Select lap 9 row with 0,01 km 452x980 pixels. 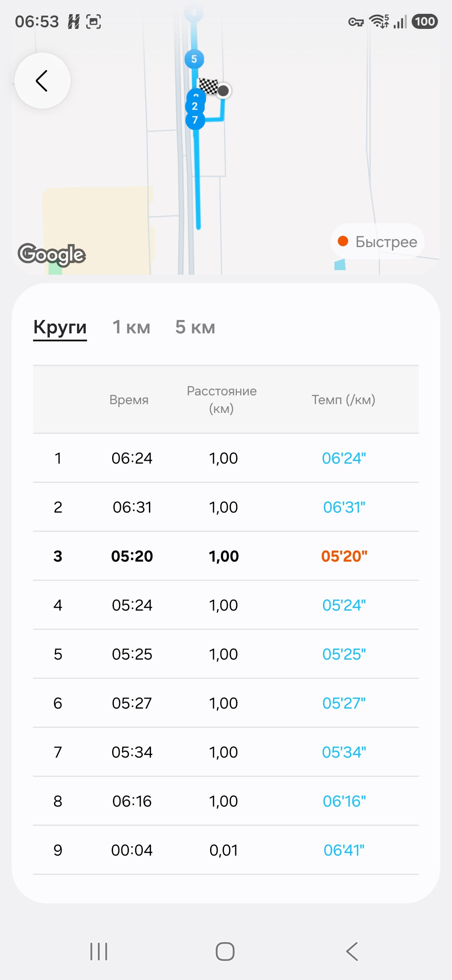pyautogui.click(x=226, y=850)
